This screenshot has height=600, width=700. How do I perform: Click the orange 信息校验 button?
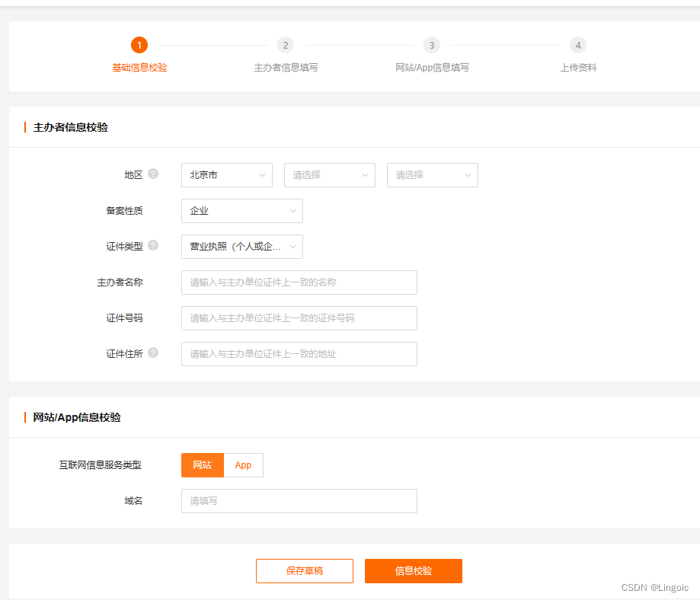pyautogui.click(x=413, y=570)
